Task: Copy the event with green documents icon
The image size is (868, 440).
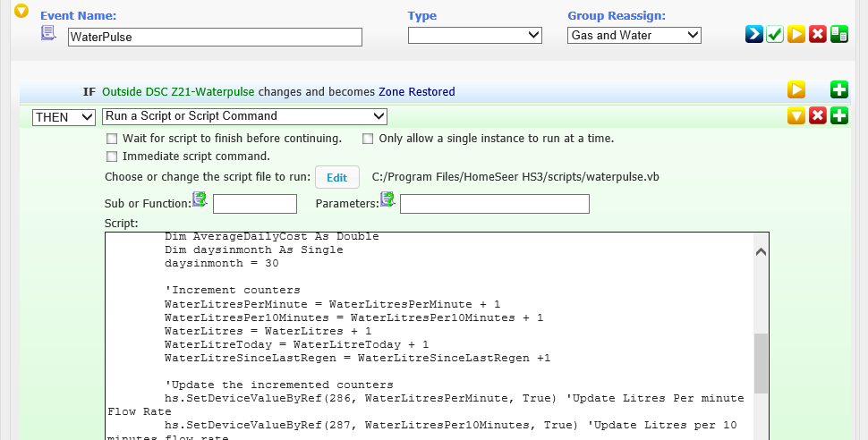Action: 839,35
